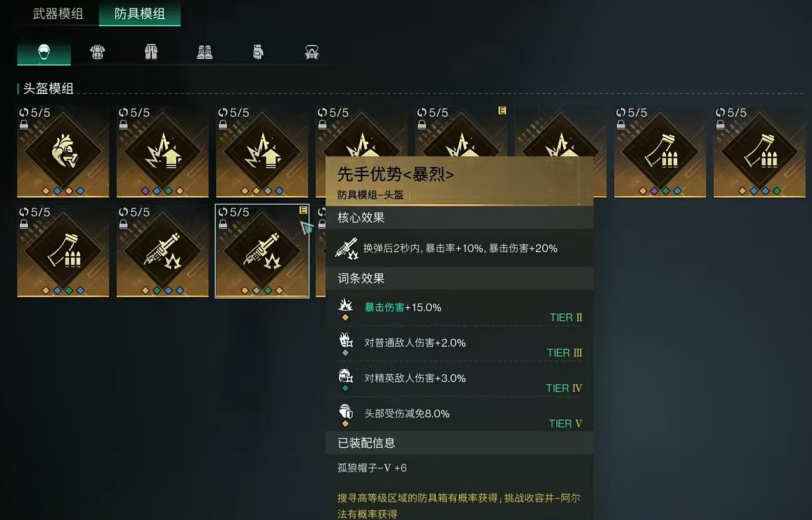The image size is (812, 520).
Task: Select the gas mask category icon
Action: pos(312,52)
